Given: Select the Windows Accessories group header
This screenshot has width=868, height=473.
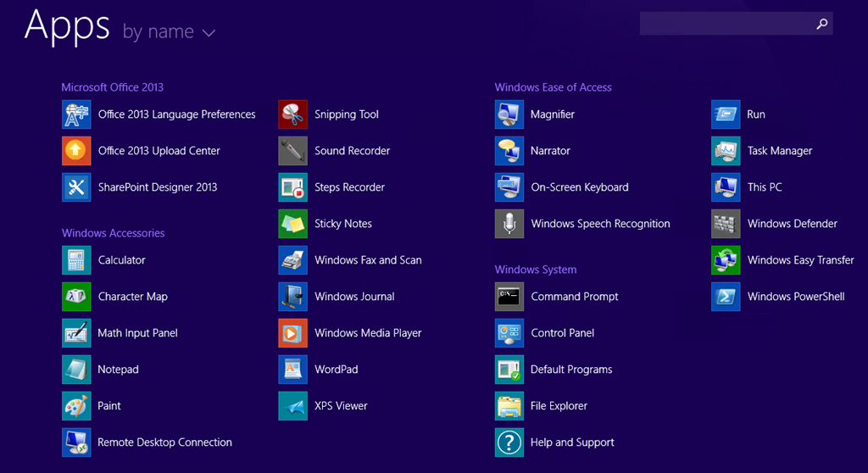Looking at the screenshot, I should 113,233.
